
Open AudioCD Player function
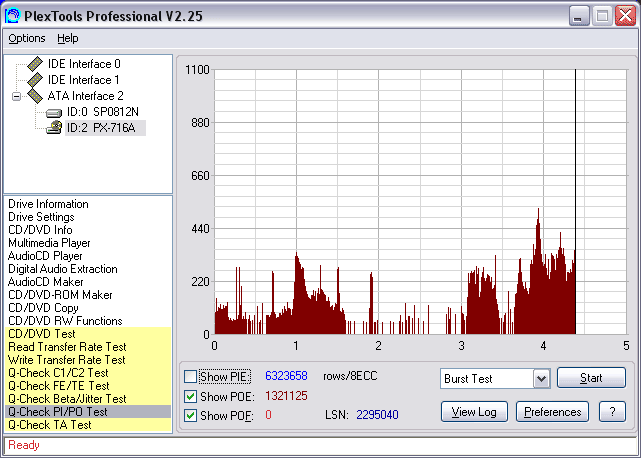coord(45,256)
